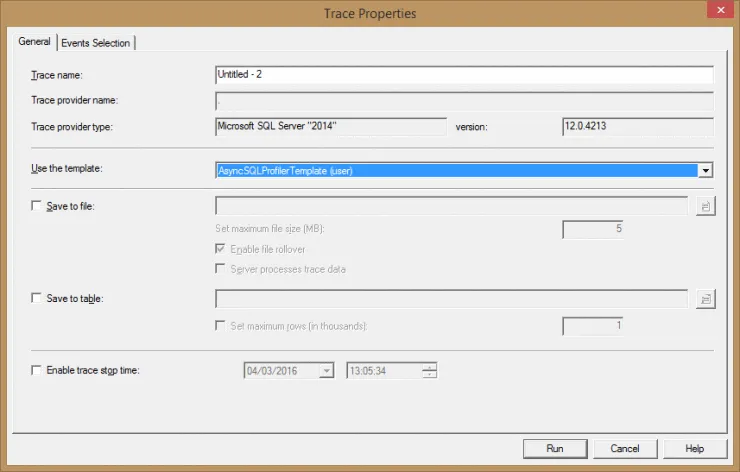Toggle Enable file rollover checkbox
740x472 pixels.
pyautogui.click(x=221, y=248)
